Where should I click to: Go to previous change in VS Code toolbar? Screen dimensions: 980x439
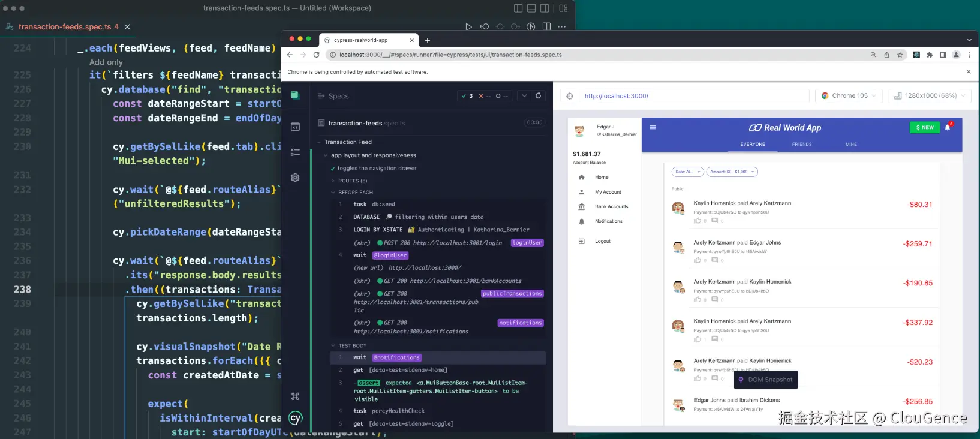pyautogui.click(x=484, y=27)
